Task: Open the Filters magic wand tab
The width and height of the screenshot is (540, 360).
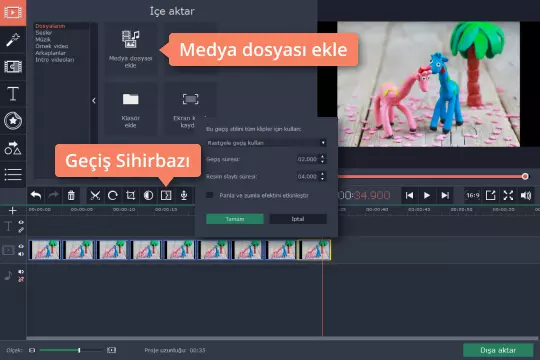Action: [13, 40]
